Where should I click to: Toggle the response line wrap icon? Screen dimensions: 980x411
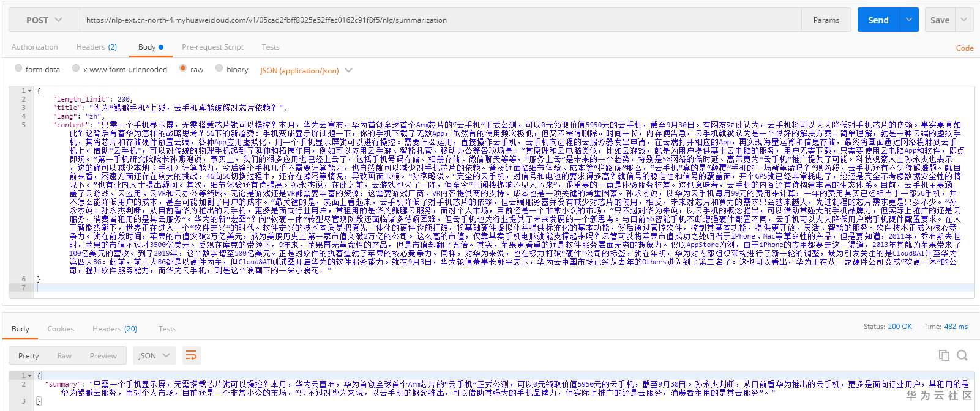[x=191, y=355]
